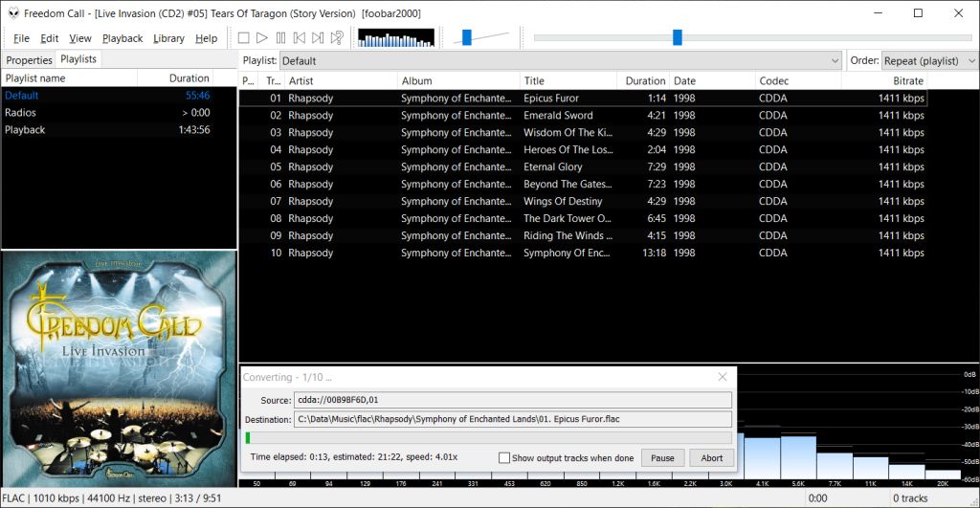
Task: Switch to the Properties tab
Action: pos(29,60)
